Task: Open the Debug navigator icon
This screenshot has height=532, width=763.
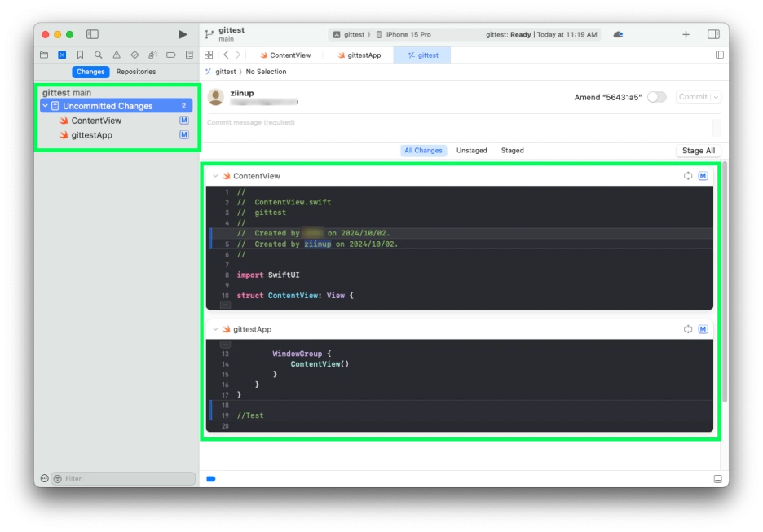Action: click(152, 55)
